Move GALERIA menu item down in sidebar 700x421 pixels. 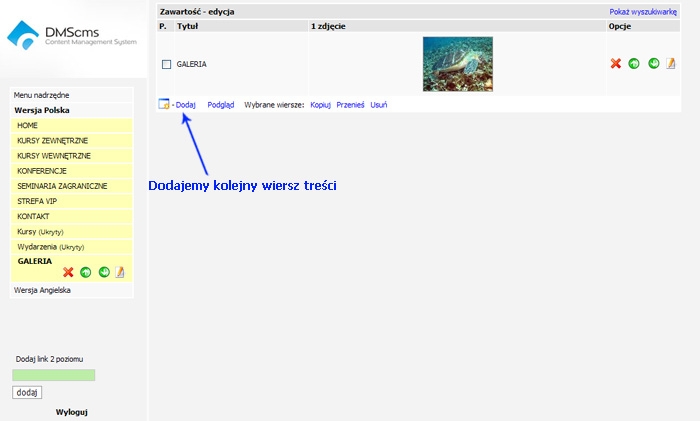tap(104, 272)
